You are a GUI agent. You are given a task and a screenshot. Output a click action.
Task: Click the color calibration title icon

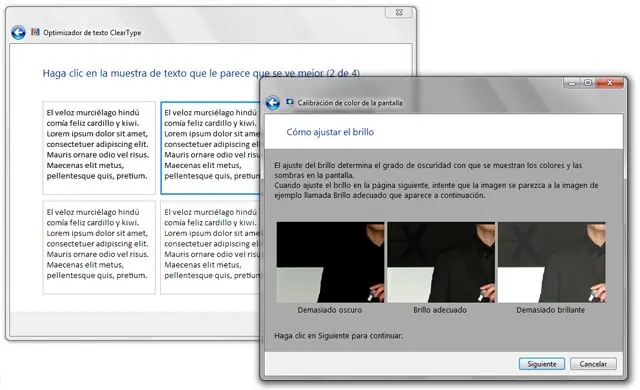[x=289, y=102]
